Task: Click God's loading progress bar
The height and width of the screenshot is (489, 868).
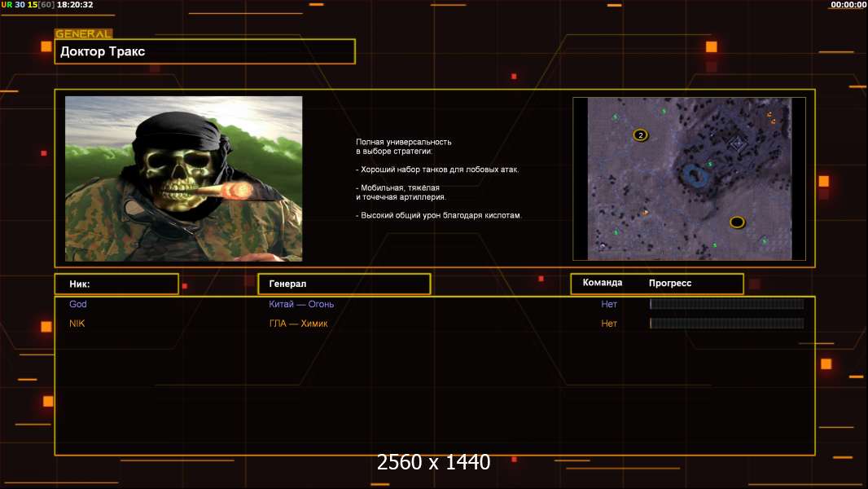Action: click(x=726, y=304)
